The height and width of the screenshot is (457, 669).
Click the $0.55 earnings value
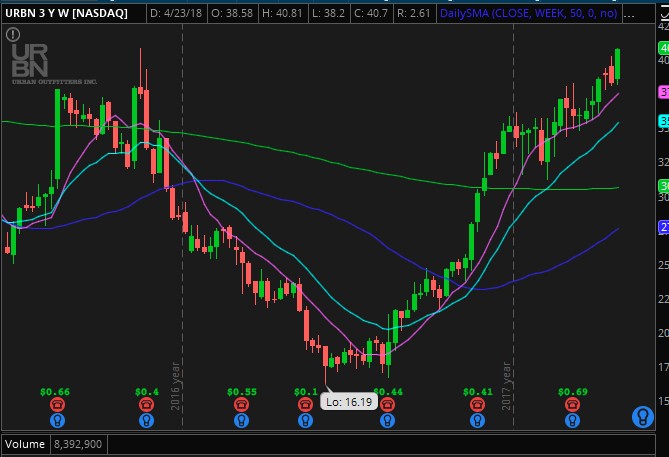coord(242,392)
